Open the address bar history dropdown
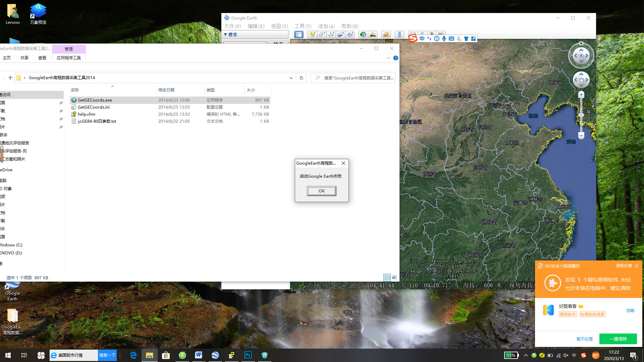The image size is (644, 362). tap(291, 78)
